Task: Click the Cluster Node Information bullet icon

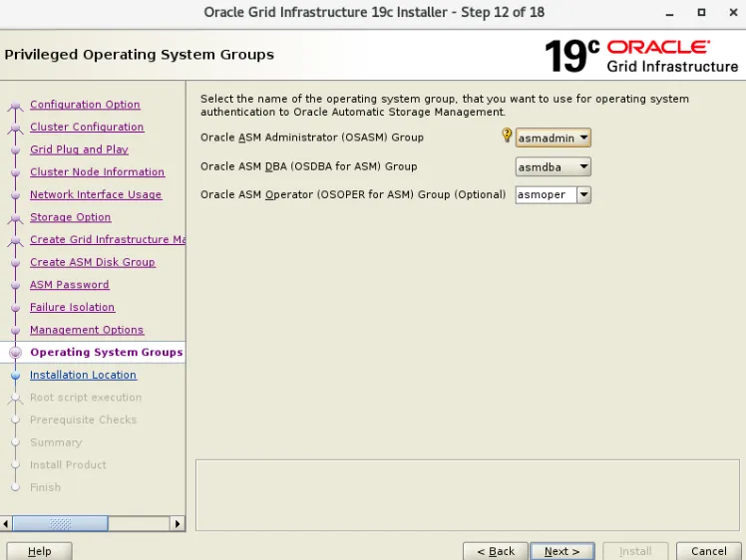Action: point(15,172)
